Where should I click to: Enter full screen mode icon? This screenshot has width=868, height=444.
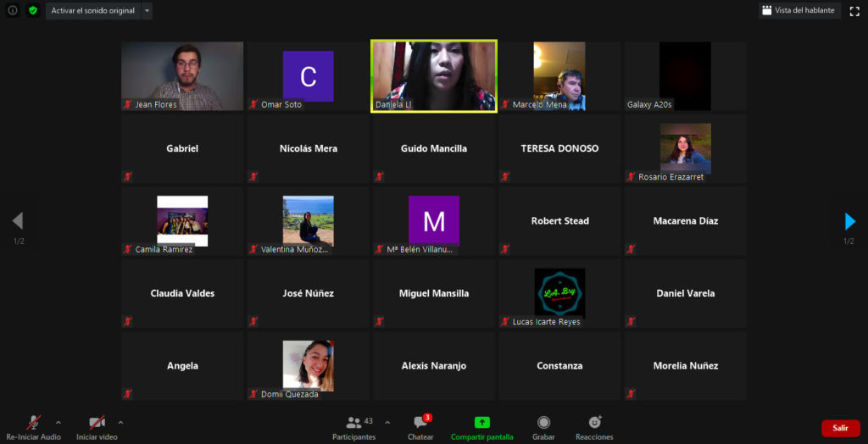[854, 11]
